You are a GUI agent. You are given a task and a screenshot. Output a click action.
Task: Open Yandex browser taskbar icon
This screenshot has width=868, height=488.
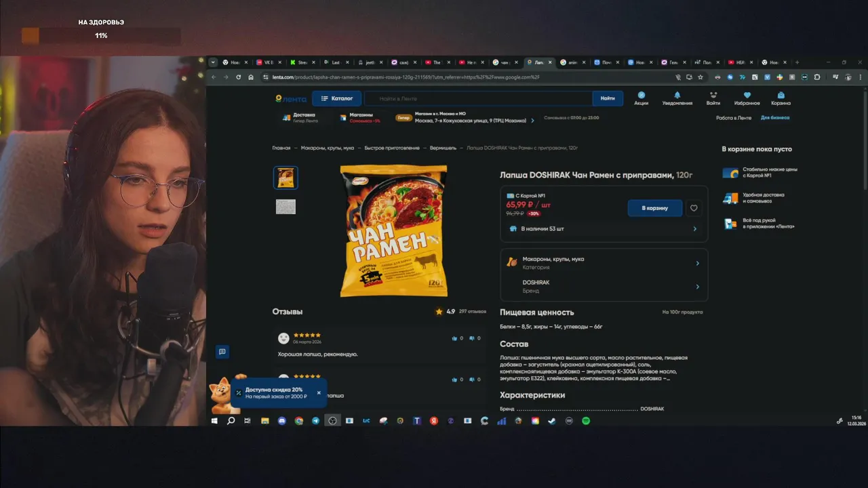point(434,421)
